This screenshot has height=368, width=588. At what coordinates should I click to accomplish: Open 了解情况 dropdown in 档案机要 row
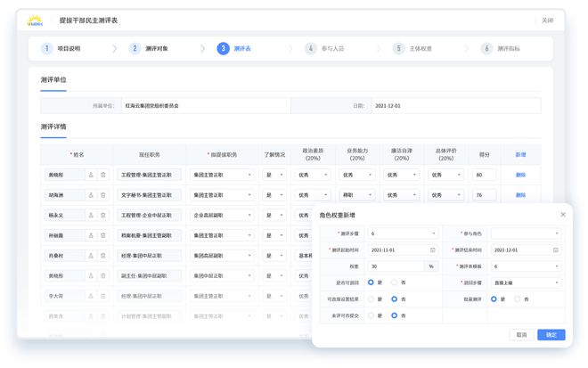pos(274,235)
